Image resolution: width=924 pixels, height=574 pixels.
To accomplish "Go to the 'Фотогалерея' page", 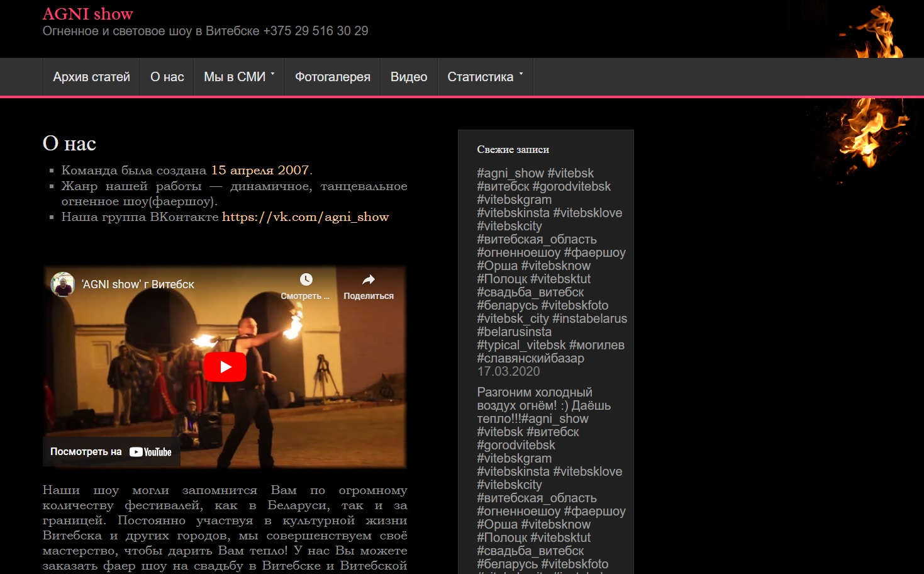I will pos(333,77).
